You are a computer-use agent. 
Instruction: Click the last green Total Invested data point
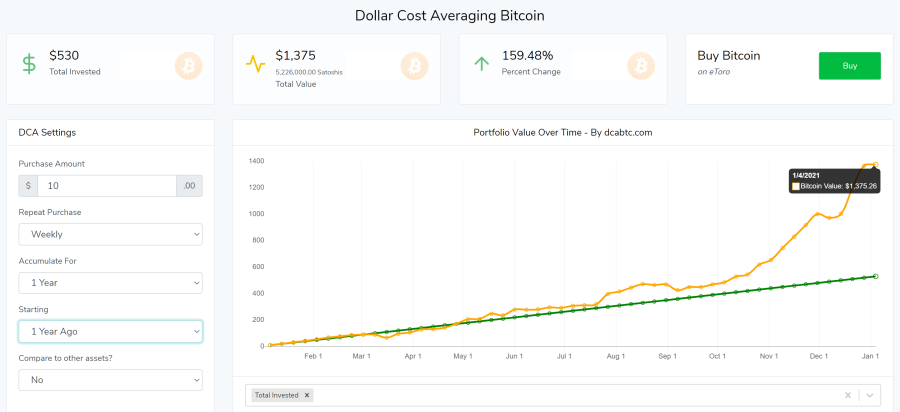click(875, 276)
